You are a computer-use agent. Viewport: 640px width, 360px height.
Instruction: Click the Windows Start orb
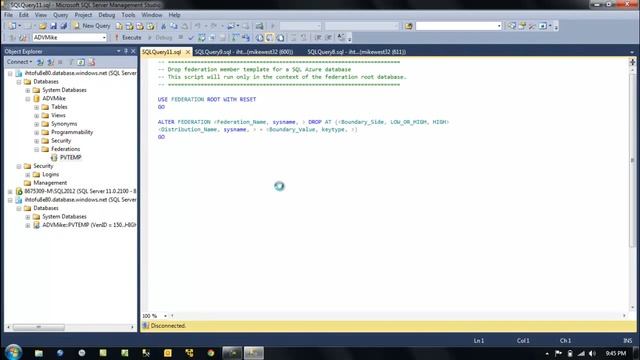pyautogui.click(x=13, y=352)
